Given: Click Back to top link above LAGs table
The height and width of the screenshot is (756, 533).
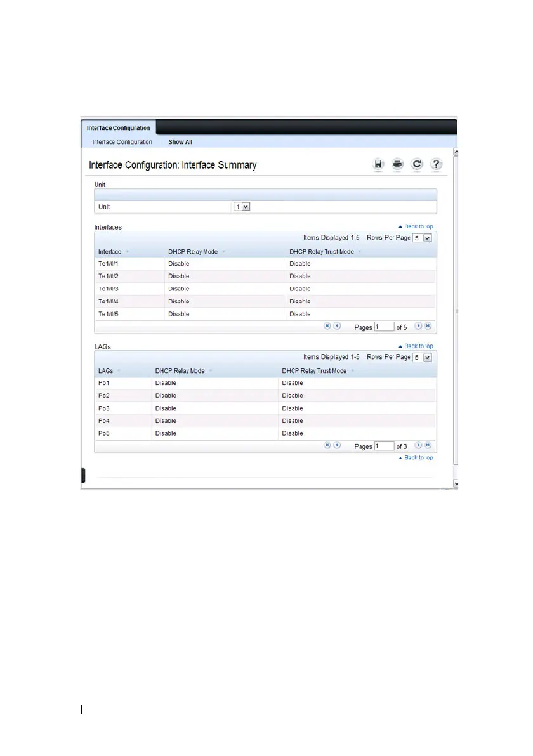Looking at the screenshot, I should [x=416, y=346].
